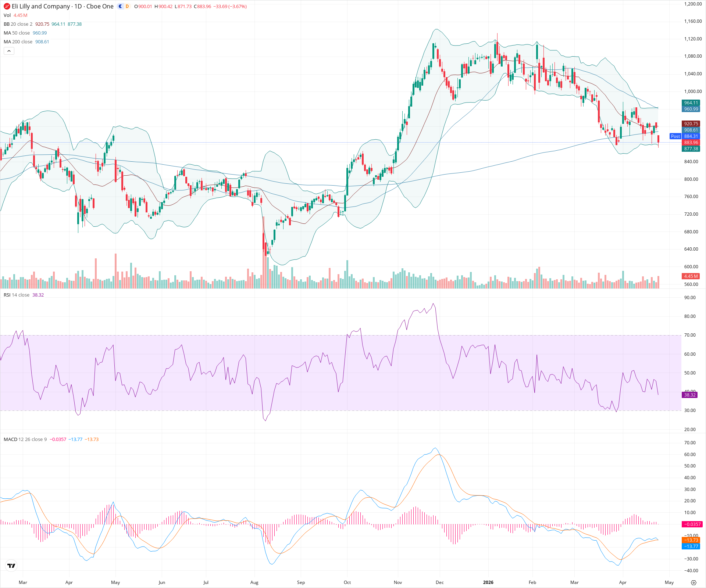The height and width of the screenshot is (588, 706).
Task: Click the 'Cboe One' exchange label
Action: (100, 7)
